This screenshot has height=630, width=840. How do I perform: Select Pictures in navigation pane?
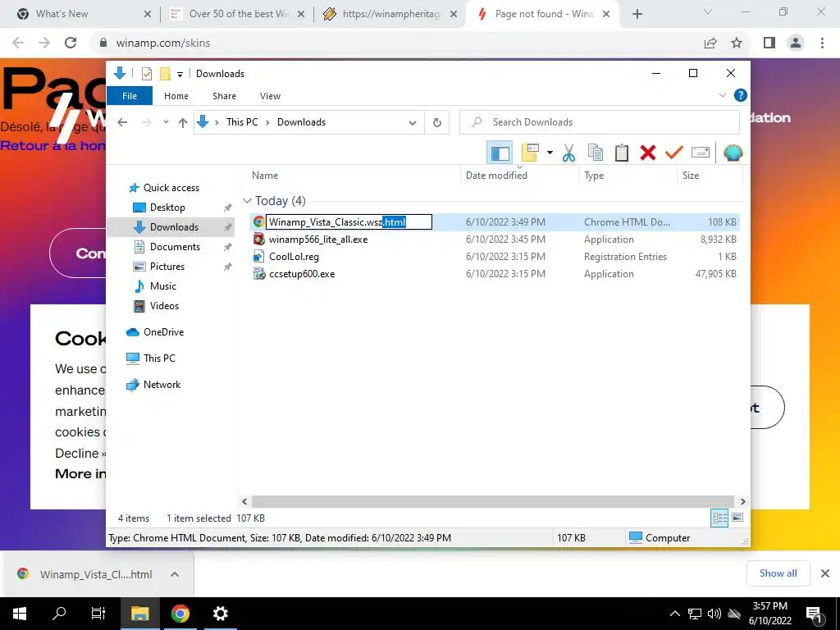point(167,267)
